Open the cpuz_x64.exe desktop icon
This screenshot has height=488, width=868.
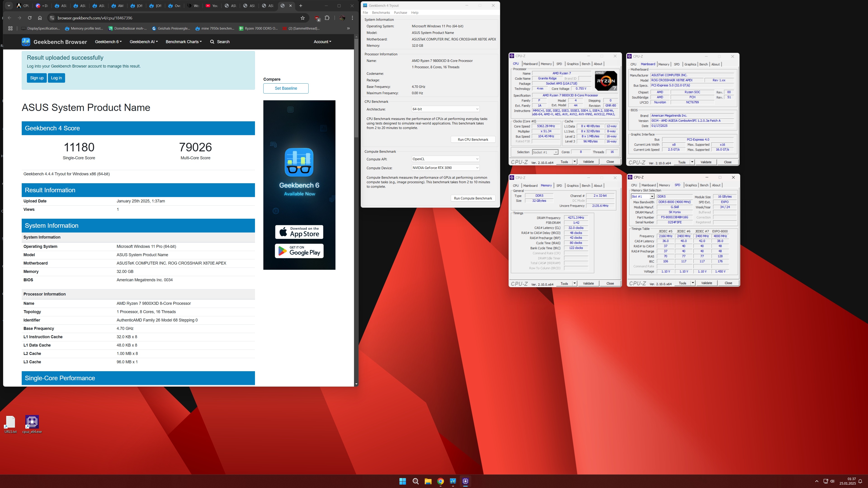pyautogui.click(x=32, y=424)
